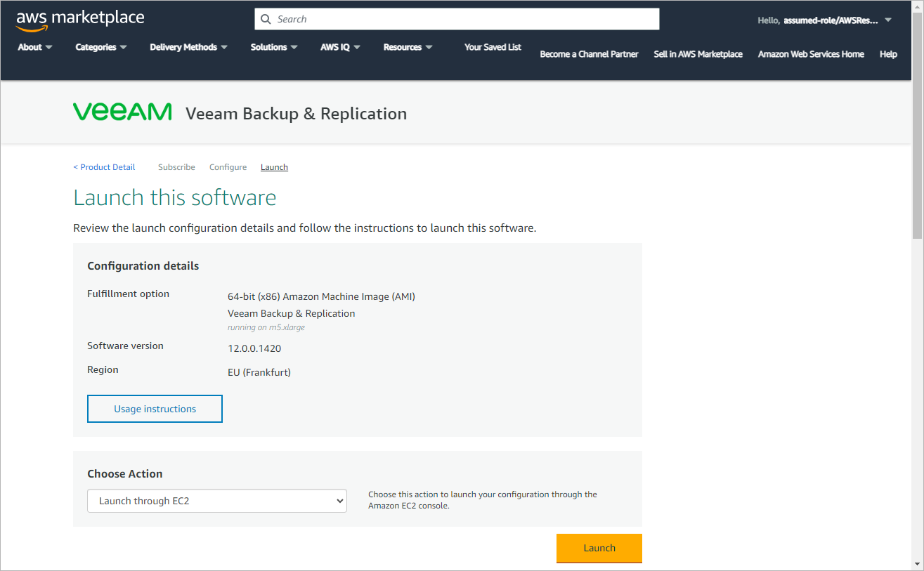Click the orange Launch button
The image size is (924, 571).
(599, 548)
